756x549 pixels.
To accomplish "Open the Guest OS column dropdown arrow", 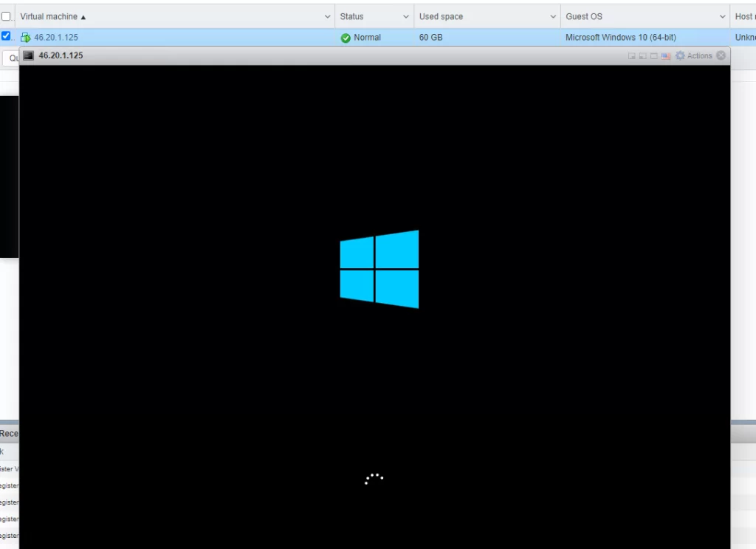I will point(723,16).
